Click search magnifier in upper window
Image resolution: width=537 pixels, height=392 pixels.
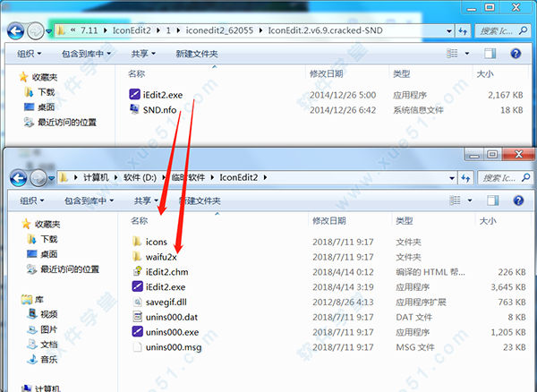click(x=523, y=30)
